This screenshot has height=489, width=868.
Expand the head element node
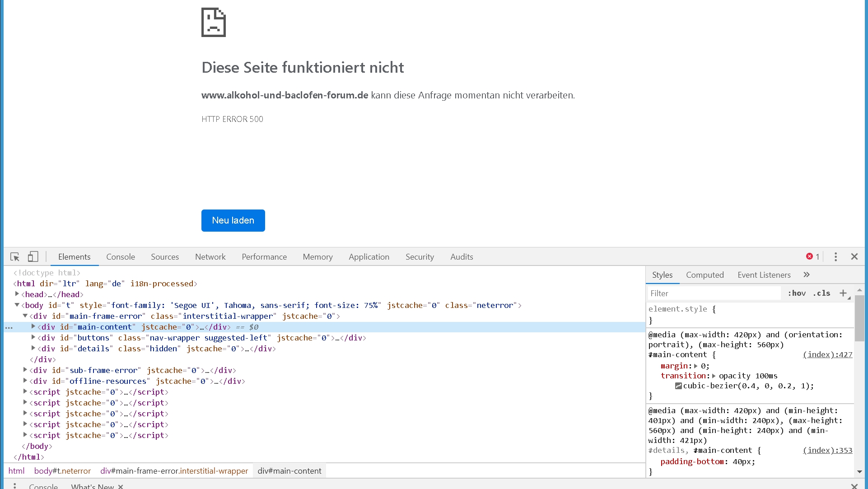17,294
